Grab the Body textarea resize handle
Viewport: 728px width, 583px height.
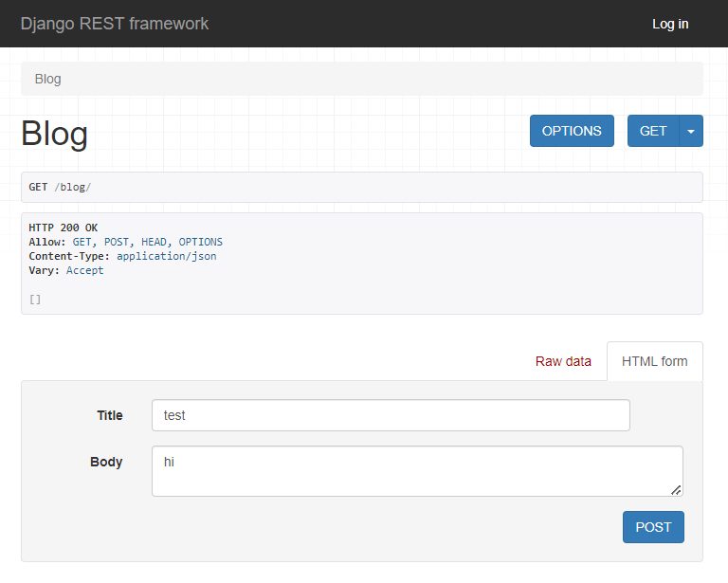click(676, 490)
